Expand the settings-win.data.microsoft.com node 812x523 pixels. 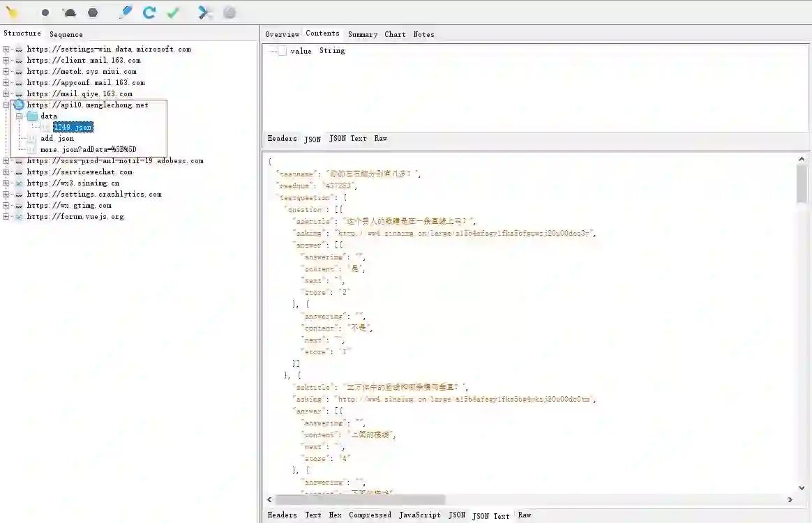pos(6,50)
